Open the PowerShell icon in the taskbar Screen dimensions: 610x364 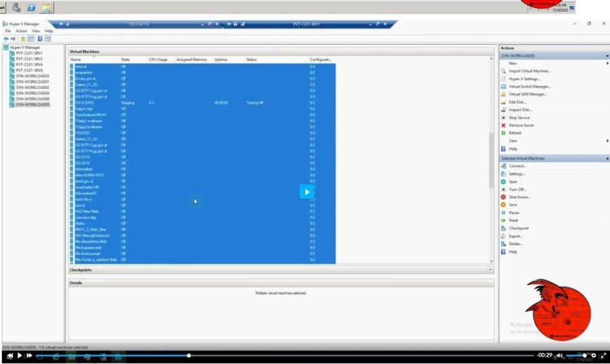pyautogui.click(x=31, y=7)
